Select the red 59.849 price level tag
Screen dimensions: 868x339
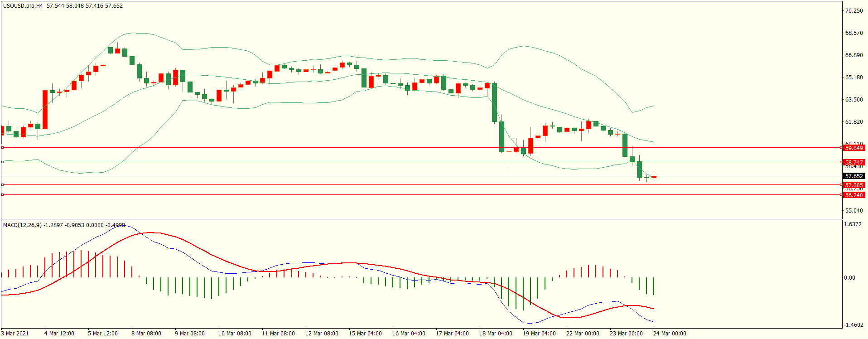click(x=854, y=148)
